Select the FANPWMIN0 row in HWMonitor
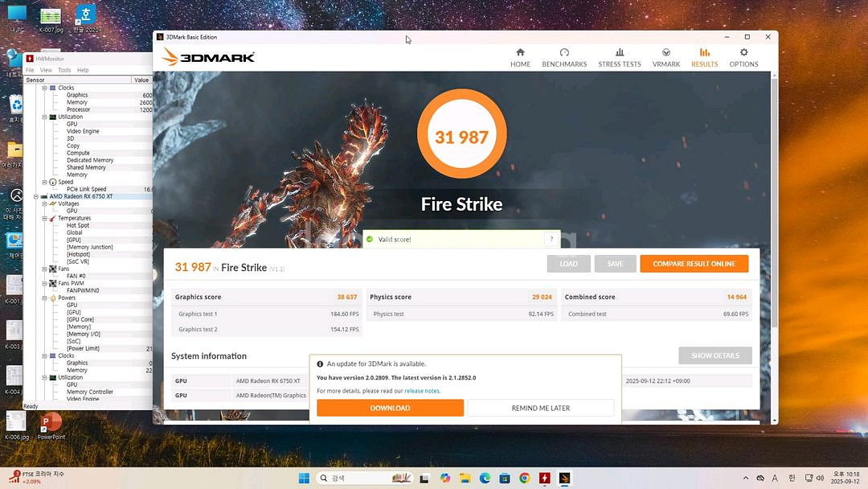The image size is (868, 489). click(x=83, y=290)
